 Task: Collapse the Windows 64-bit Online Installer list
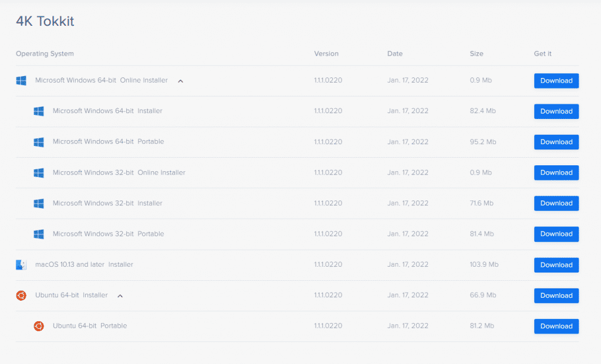(x=181, y=81)
